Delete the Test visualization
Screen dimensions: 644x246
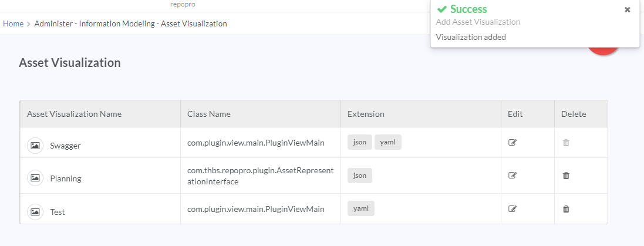pyautogui.click(x=566, y=208)
